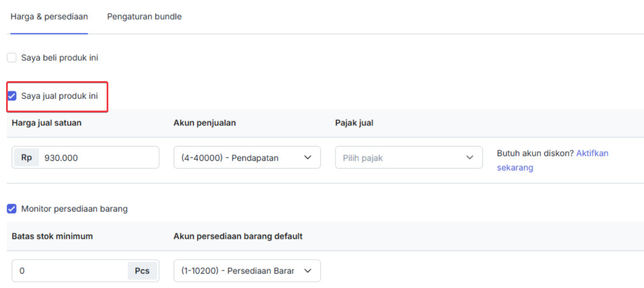This screenshot has height=288, width=644.
Task: Click the Akun persediaan barang default header
Action: pos(238,236)
